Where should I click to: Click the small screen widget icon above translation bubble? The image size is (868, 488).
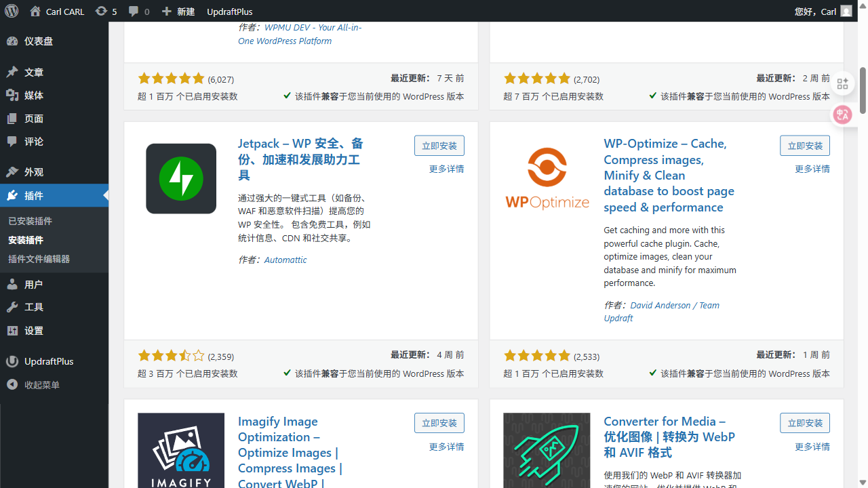click(x=842, y=83)
